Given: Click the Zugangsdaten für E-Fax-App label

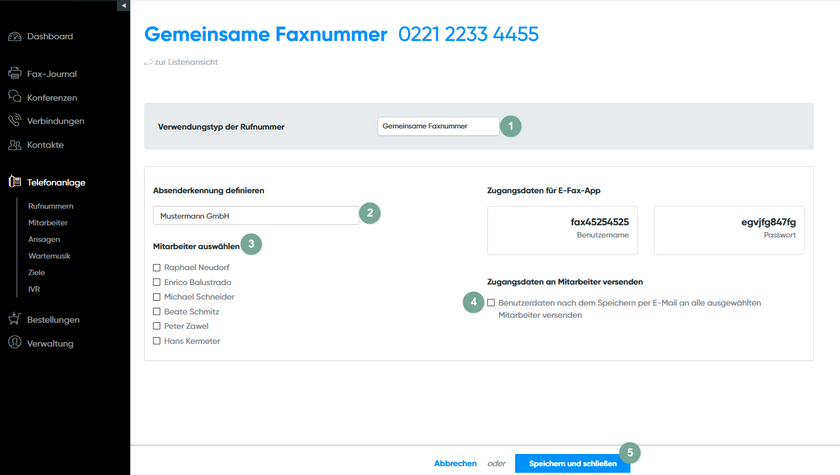Looking at the screenshot, I should coord(544,191).
